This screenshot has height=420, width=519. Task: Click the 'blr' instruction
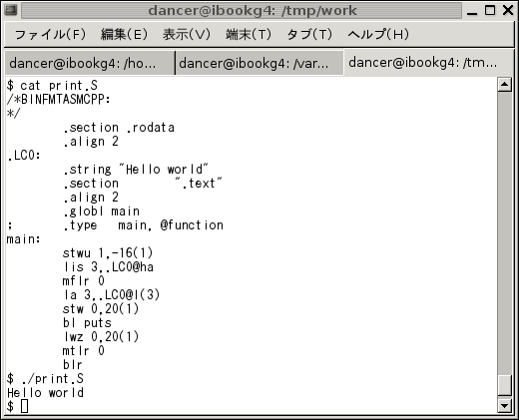pos(73,365)
